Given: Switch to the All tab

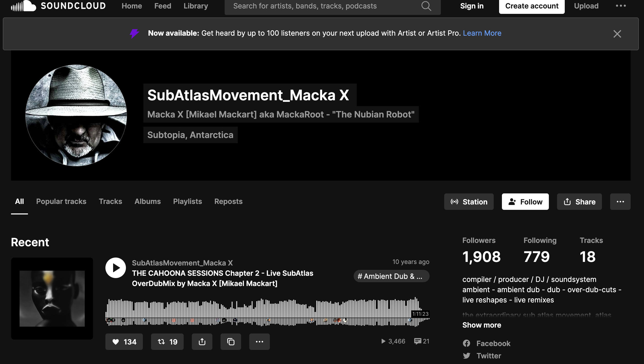Looking at the screenshot, I should (19, 202).
